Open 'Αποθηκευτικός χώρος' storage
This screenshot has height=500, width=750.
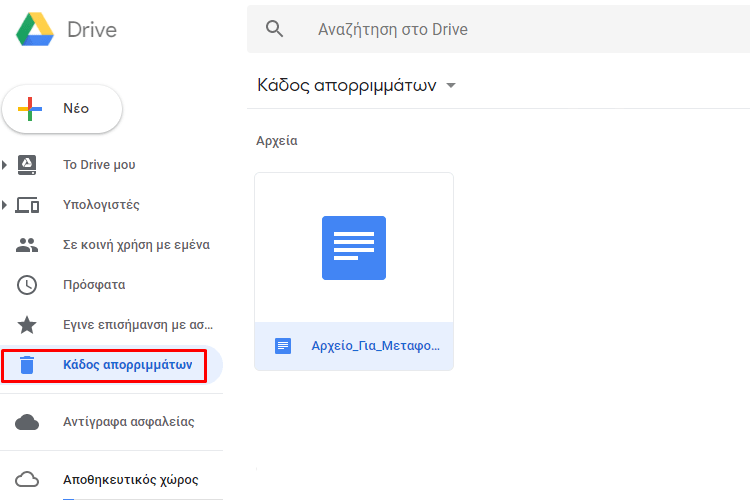pyautogui.click(x=131, y=479)
